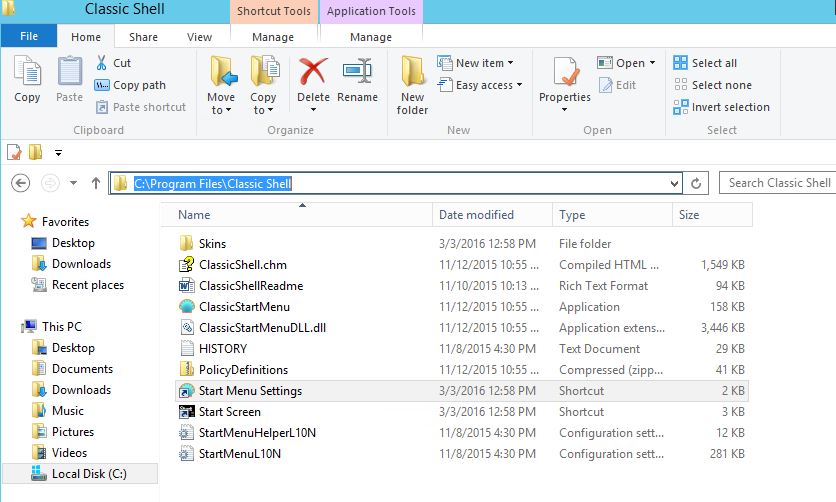Click the Copy icon in Clipboard group

pyautogui.click(x=27, y=71)
